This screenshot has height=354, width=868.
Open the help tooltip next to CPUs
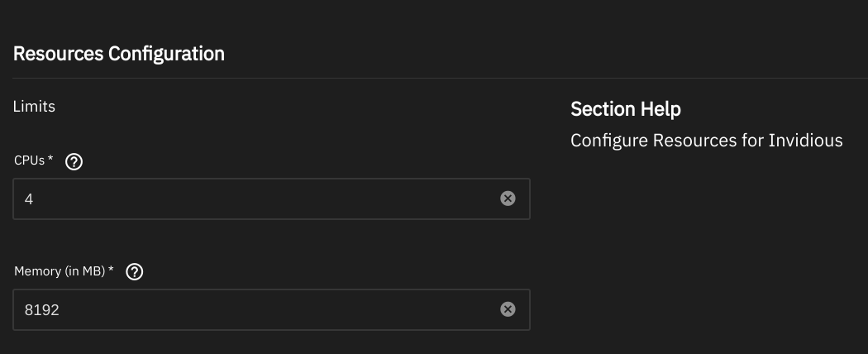click(74, 162)
